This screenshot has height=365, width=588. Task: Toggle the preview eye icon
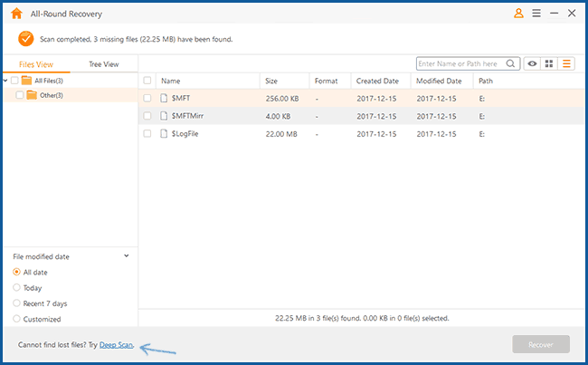[x=533, y=63]
